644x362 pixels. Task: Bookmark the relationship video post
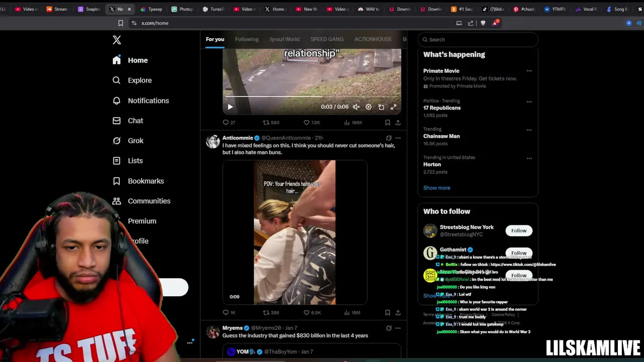(x=387, y=123)
